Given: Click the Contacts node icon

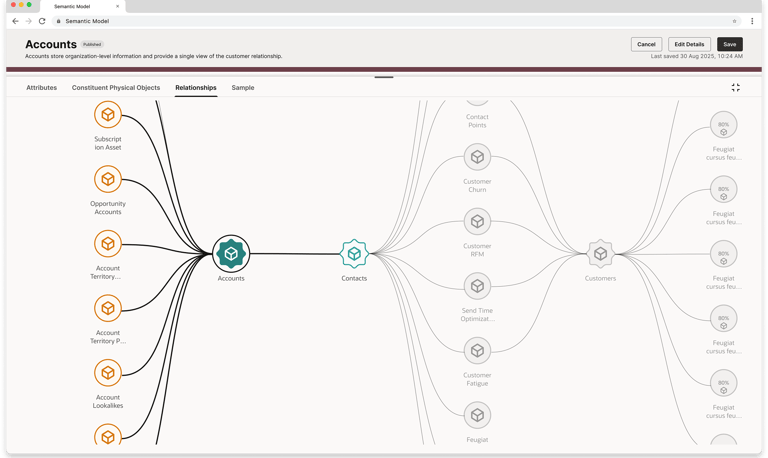Looking at the screenshot, I should [x=354, y=254].
